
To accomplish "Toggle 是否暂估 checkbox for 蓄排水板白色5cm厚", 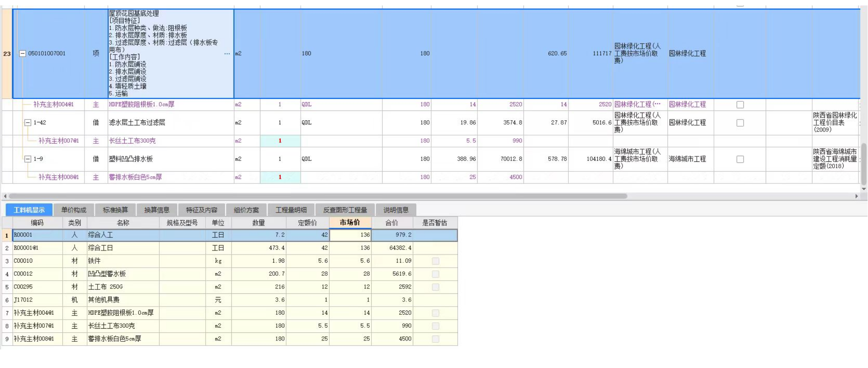I will (x=435, y=339).
